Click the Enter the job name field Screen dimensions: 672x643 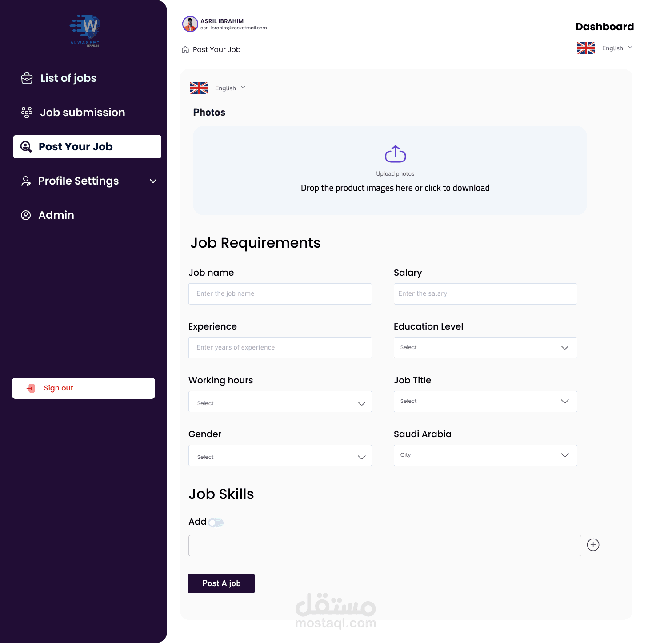pyautogui.click(x=280, y=294)
